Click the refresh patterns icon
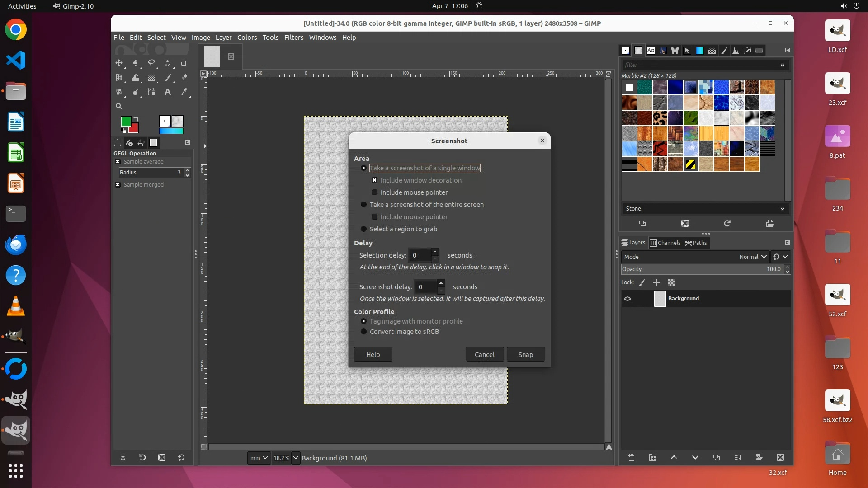The width and height of the screenshot is (868, 488). tap(727, 223)
